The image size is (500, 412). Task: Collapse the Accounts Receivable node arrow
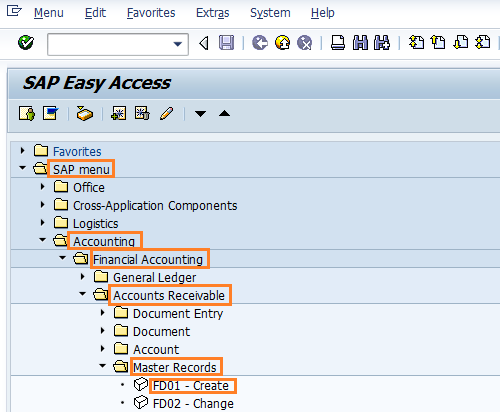point(82,294)
